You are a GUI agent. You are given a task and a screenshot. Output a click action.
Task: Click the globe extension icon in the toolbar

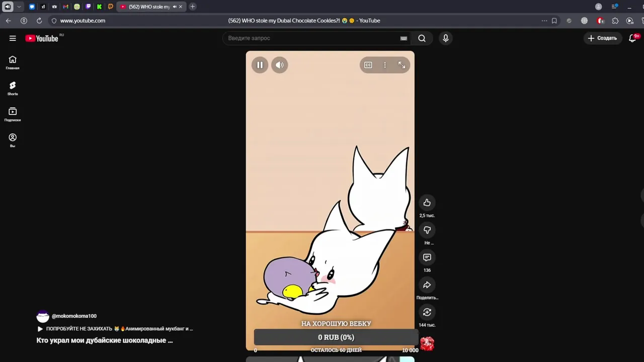coord(584,21)
